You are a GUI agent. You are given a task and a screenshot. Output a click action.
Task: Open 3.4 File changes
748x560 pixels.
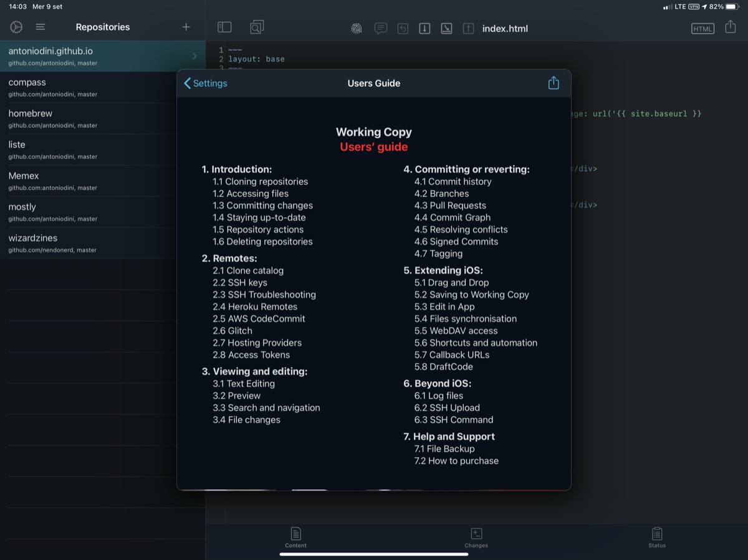coord(246,419)
